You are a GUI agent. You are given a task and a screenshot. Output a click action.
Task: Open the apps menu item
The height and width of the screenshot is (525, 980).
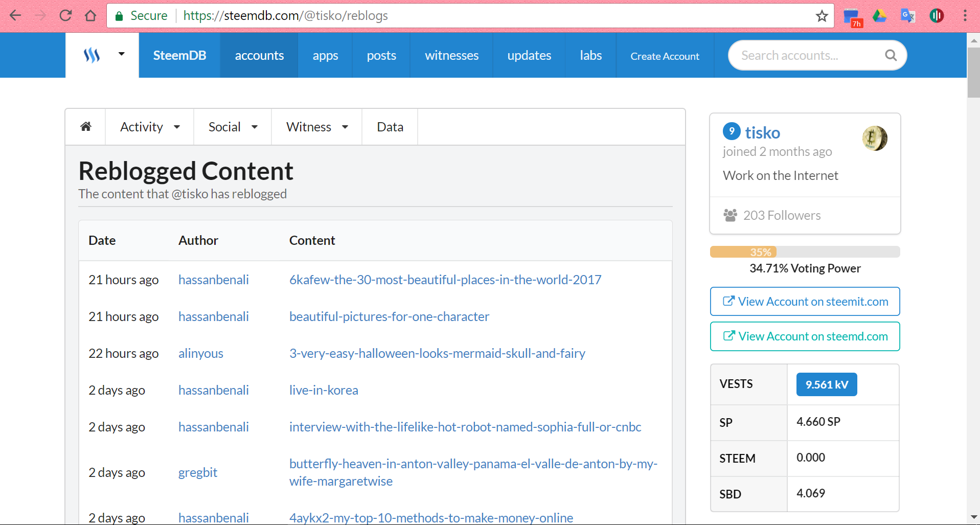pos(325,55)
